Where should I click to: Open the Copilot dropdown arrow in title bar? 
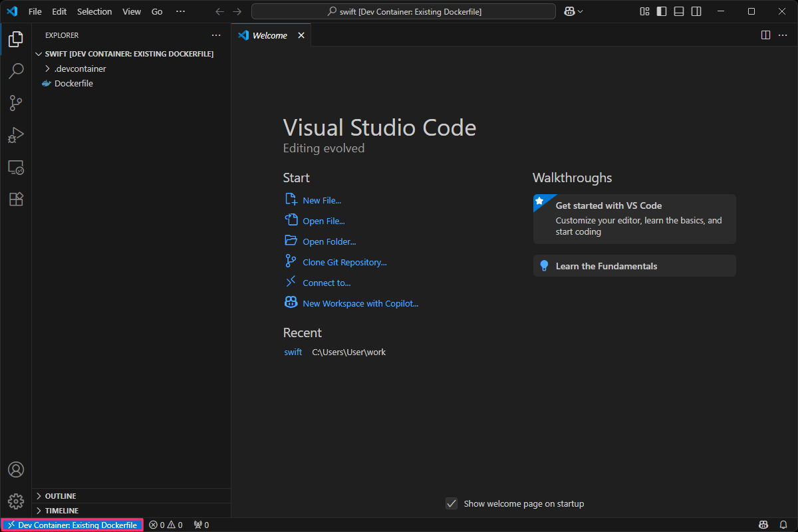(x=581, y=11)
